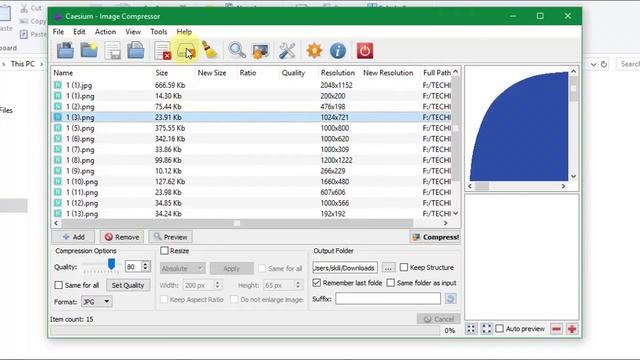Screen dimensions: 640x360
Task: Open the Tools menu
Action: (x=158, y=31)
